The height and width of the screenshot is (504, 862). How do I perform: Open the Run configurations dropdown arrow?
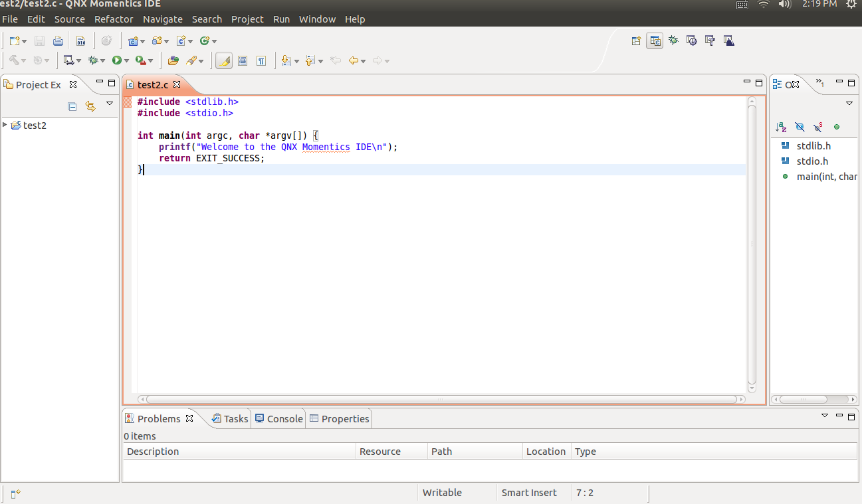(126, 61)
